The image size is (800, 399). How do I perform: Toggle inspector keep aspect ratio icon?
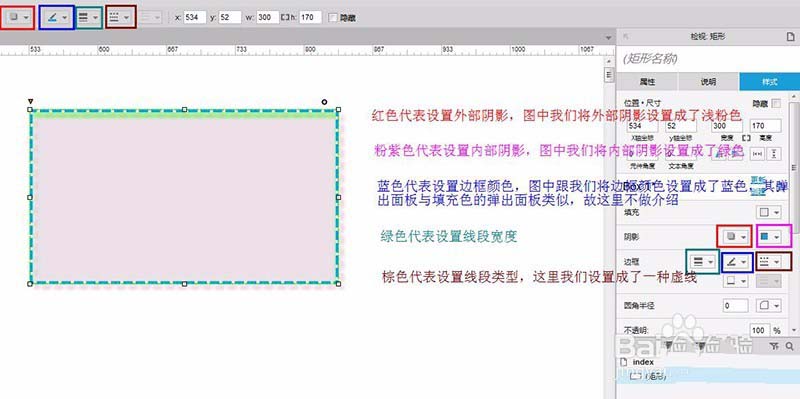click(x=746, y=138)
